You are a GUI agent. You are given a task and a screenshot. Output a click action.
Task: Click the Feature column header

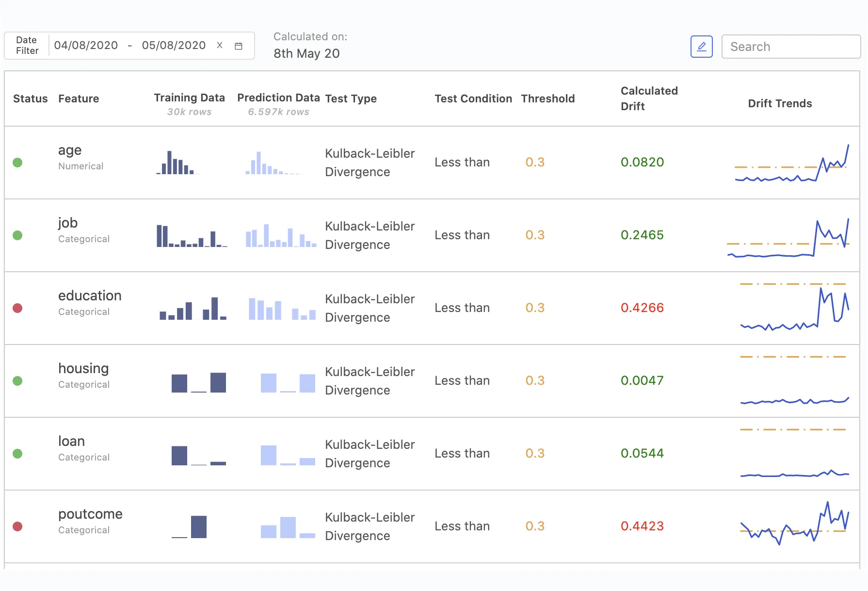click(x=79, y=98)
